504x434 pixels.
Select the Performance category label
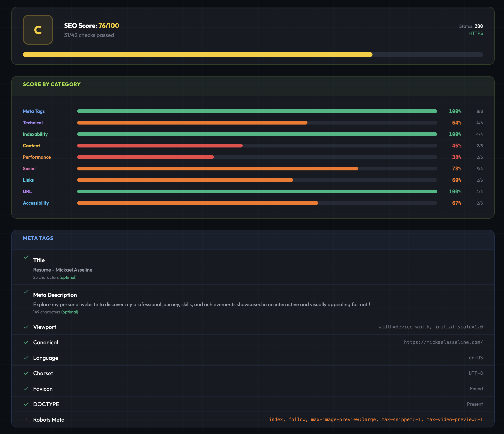[37, 157]
